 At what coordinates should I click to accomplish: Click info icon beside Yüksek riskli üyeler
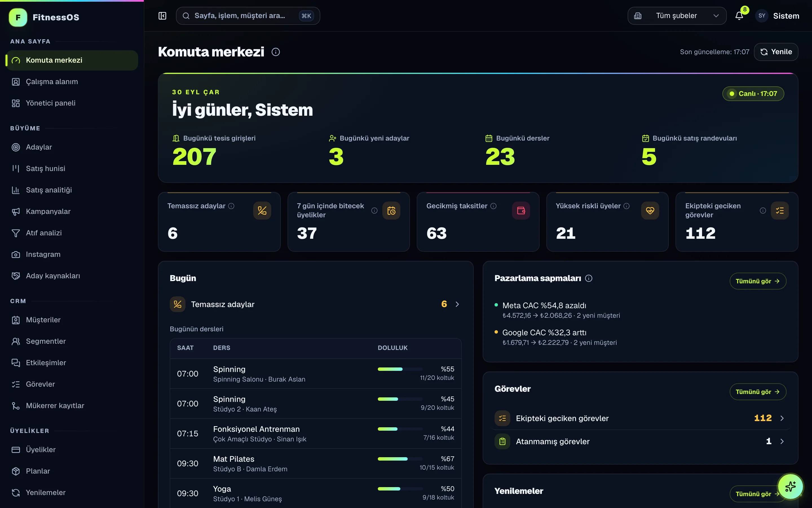[626, 206]
